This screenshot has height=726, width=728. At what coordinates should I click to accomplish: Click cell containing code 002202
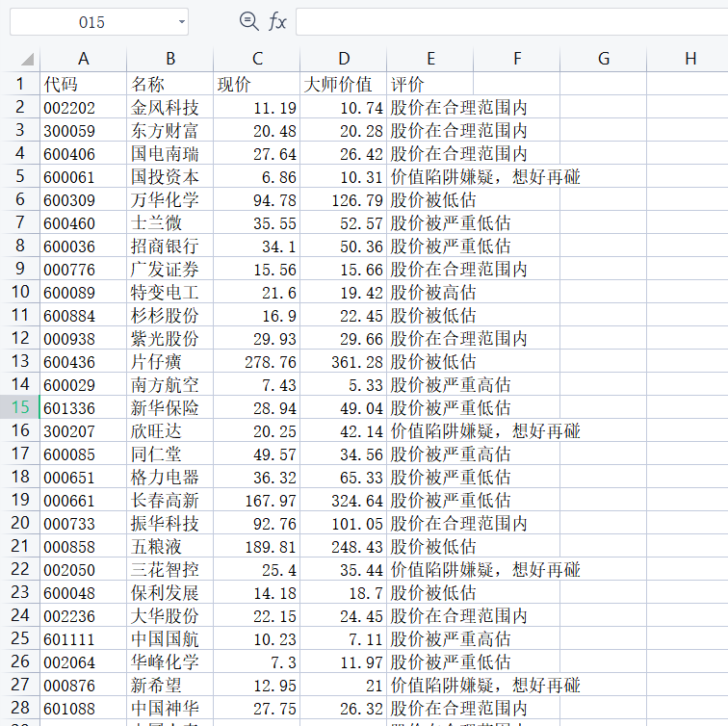click(83, 107)
